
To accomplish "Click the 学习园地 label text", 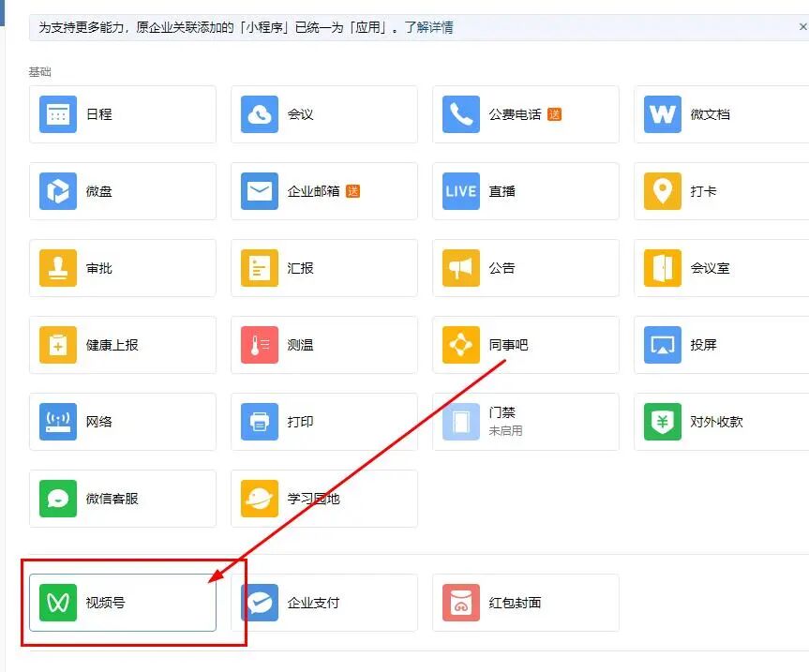I will [313, 499].
